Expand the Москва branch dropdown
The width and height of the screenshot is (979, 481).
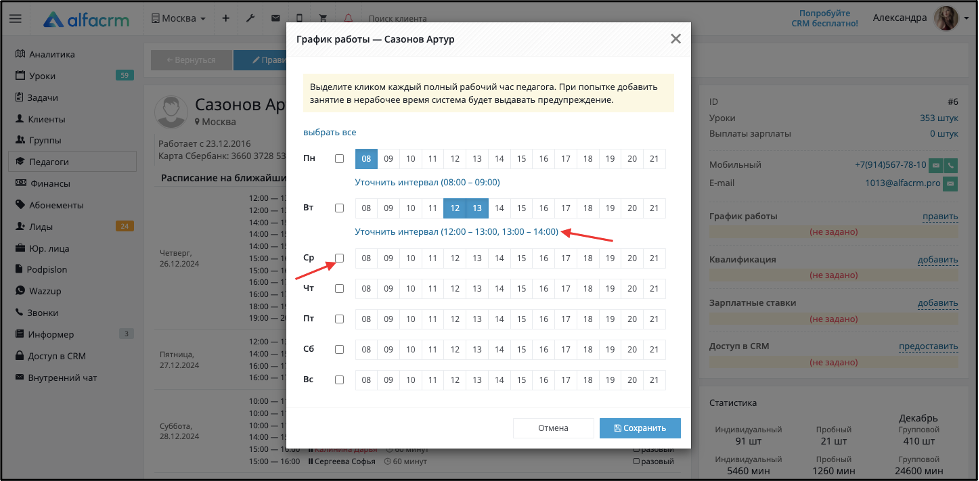(x=179, y=19)
